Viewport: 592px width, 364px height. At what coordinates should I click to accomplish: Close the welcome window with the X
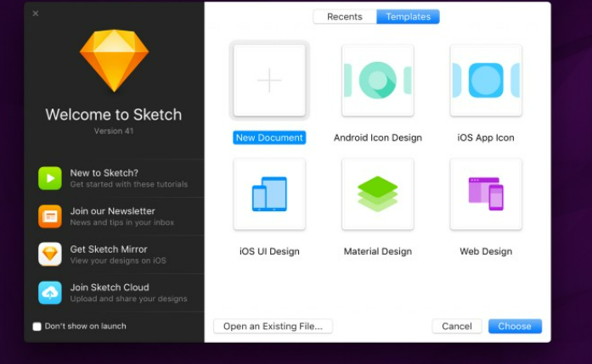36,14
